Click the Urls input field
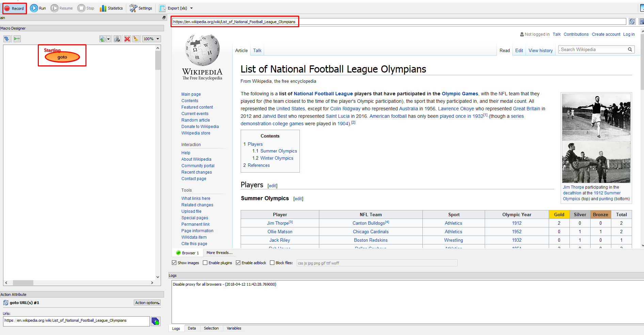 click(77, 321)
